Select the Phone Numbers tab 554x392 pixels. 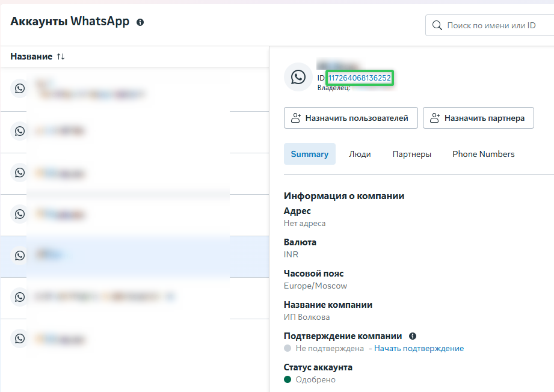tap(483, 154)
